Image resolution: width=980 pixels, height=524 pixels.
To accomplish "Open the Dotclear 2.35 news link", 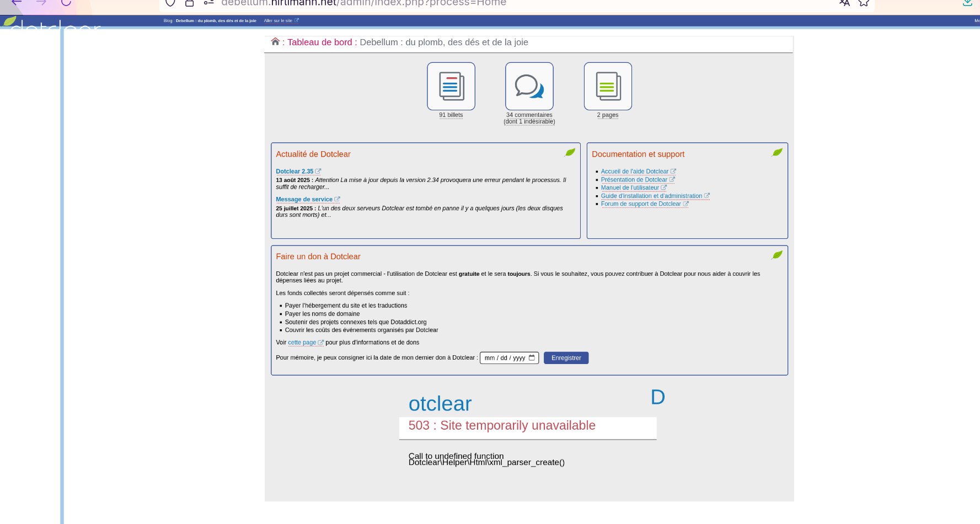I will pos(294,172).
